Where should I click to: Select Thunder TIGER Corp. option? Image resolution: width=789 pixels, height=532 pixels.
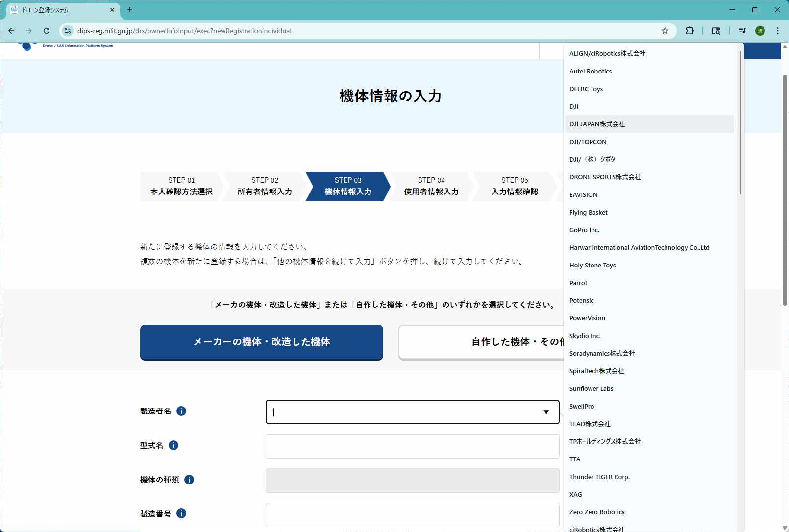point(650,477)
